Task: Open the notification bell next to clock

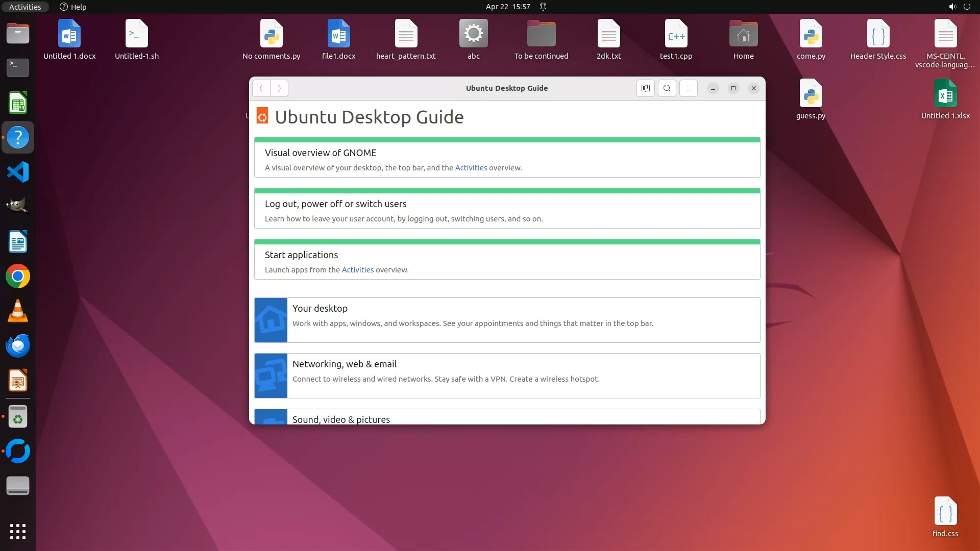Action: pos(543,7)
